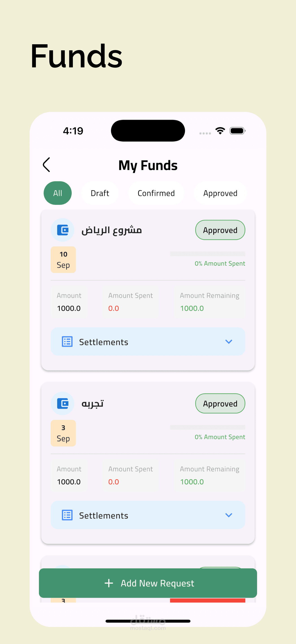
Task: Expand Settlements chevron for تجربه fund
Action: point(229,515)
